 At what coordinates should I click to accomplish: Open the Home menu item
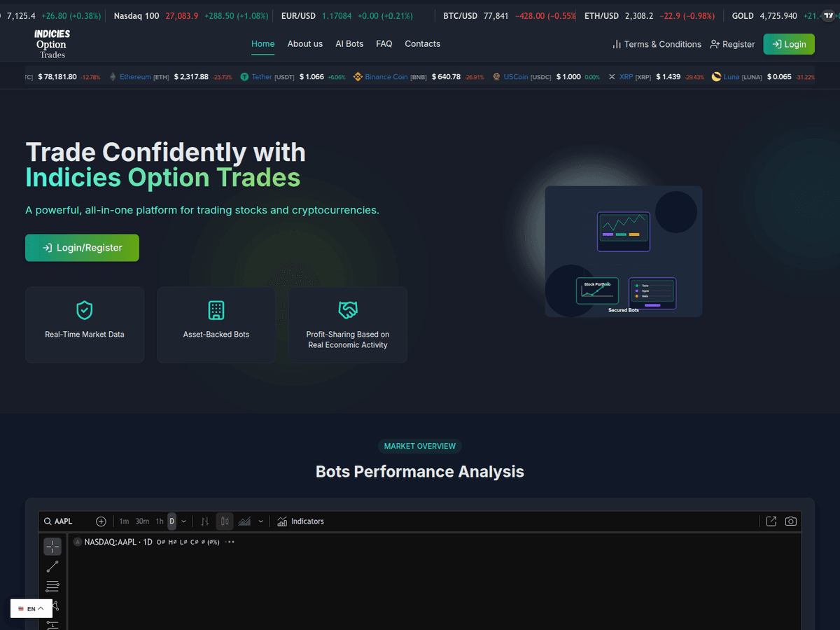pyautogui.click(x=263, y=43)
